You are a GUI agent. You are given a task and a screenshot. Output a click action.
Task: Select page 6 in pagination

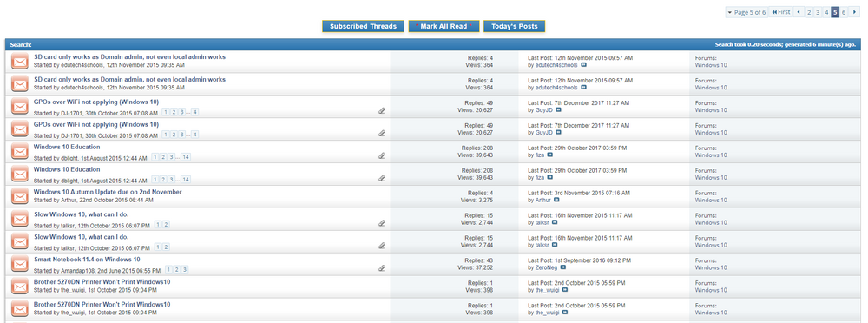coord(844,12)
